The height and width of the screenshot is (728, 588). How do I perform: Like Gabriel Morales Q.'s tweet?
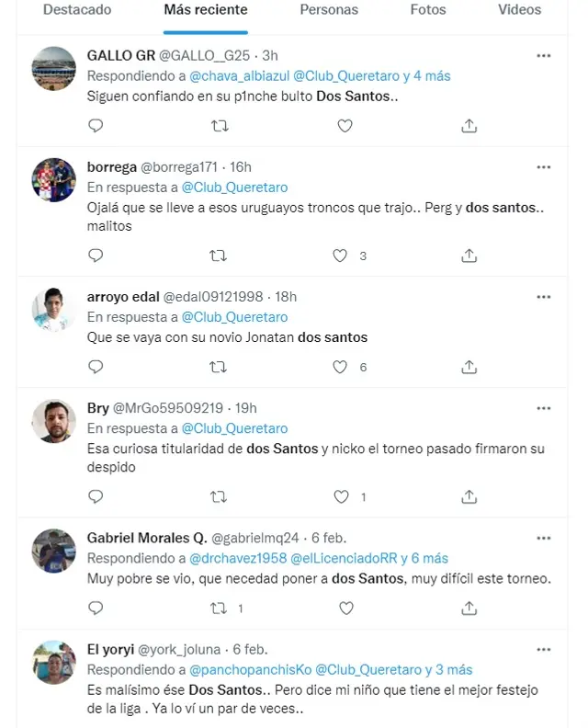[346, 609]
